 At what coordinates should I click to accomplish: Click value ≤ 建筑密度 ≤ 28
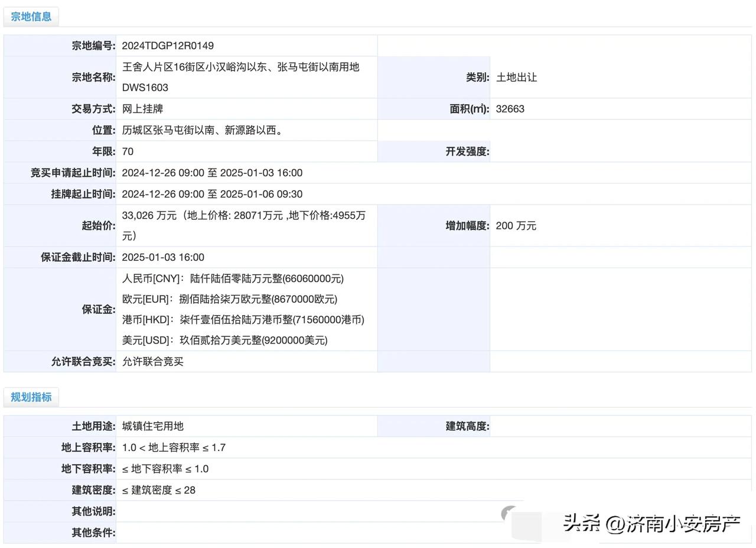tap(159, 490)
